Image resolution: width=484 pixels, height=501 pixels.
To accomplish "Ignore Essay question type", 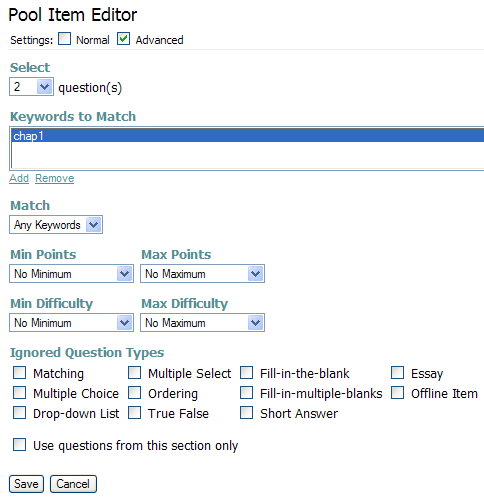I will (x=397, y=373).
